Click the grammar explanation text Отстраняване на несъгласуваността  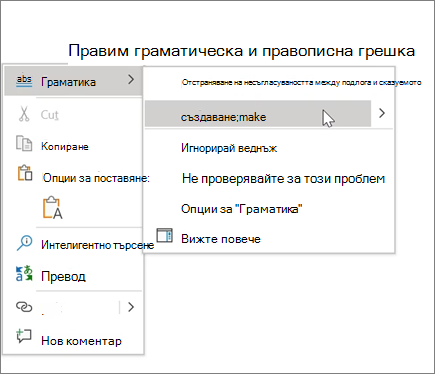tap(301, 82)
